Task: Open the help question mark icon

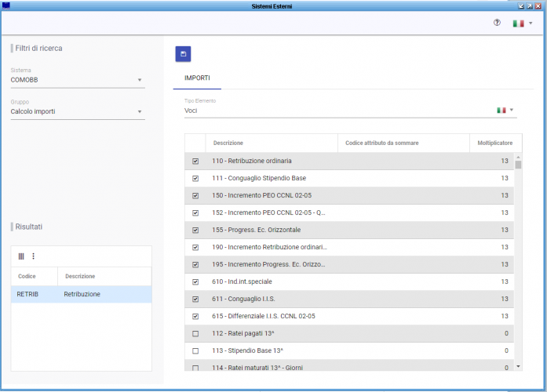Action: coord(497,23)
